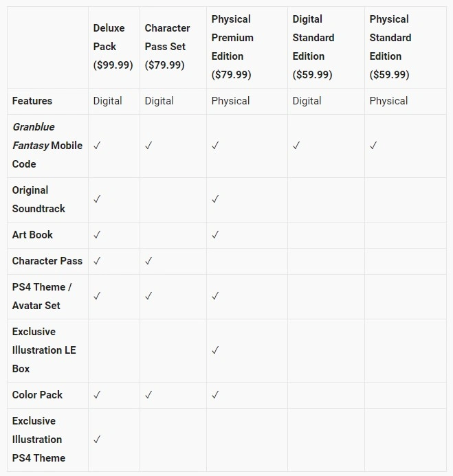Click Physical Standard Edition checkmark for Mobile Code
The width and height of the screenshot is (453, 476).
[x=373, y=146]
